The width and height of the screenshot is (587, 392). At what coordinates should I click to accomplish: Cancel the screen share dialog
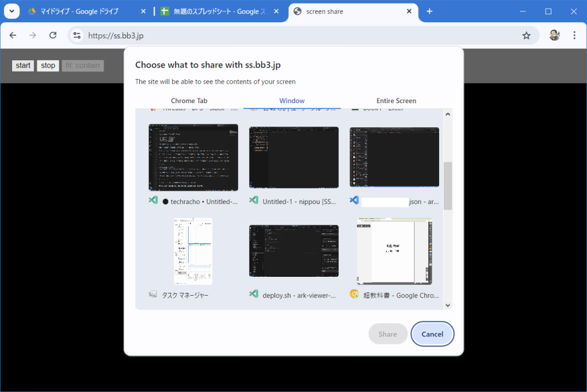pos(432,334)
